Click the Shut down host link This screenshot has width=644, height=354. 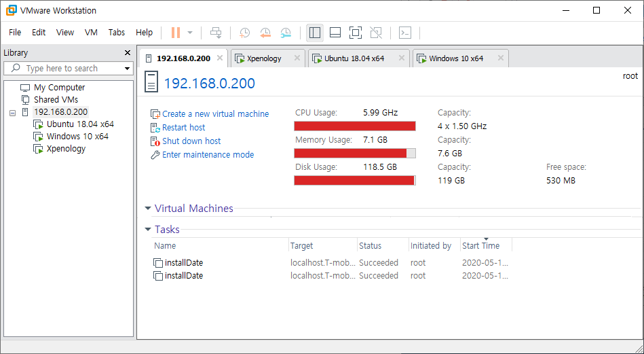pyautogui.click(x=191, y=141)
